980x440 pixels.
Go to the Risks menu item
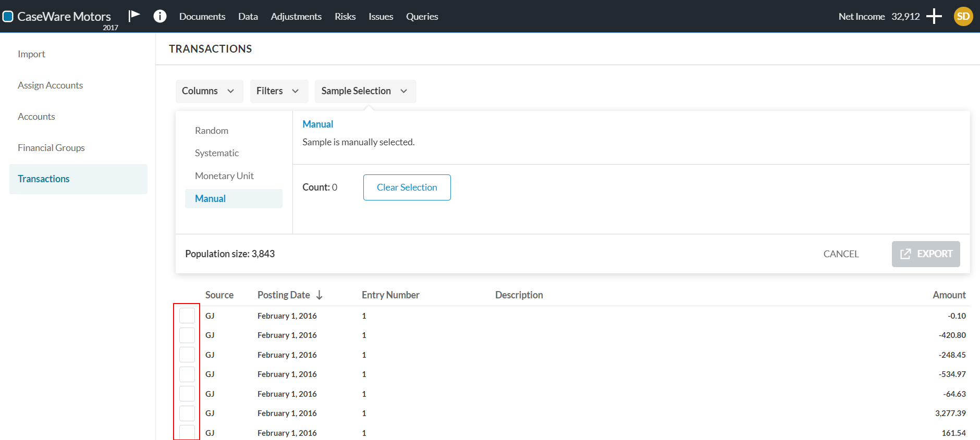(x=345, y=17)
